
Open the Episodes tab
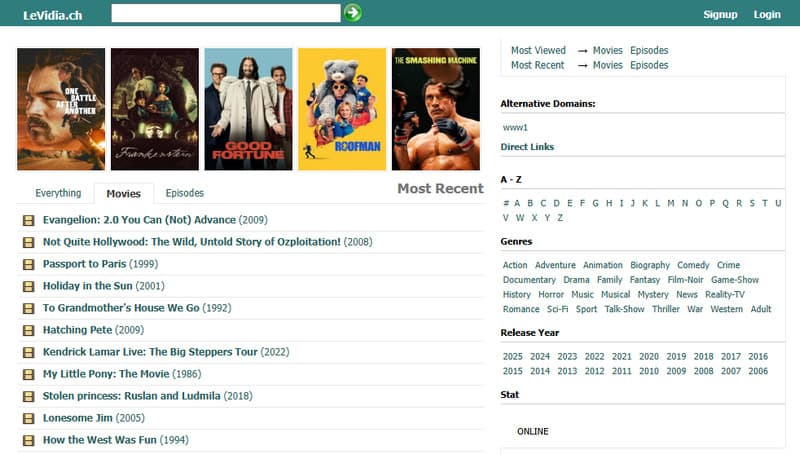(184, 193)
